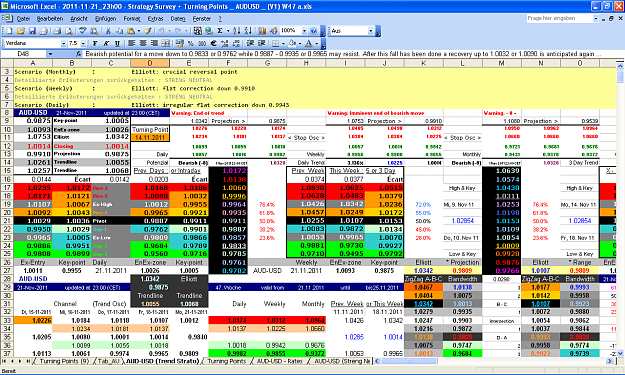This screenshot has height=375, width=625.
Task: Click the Undo arrow icon
Action: [161, 31]
